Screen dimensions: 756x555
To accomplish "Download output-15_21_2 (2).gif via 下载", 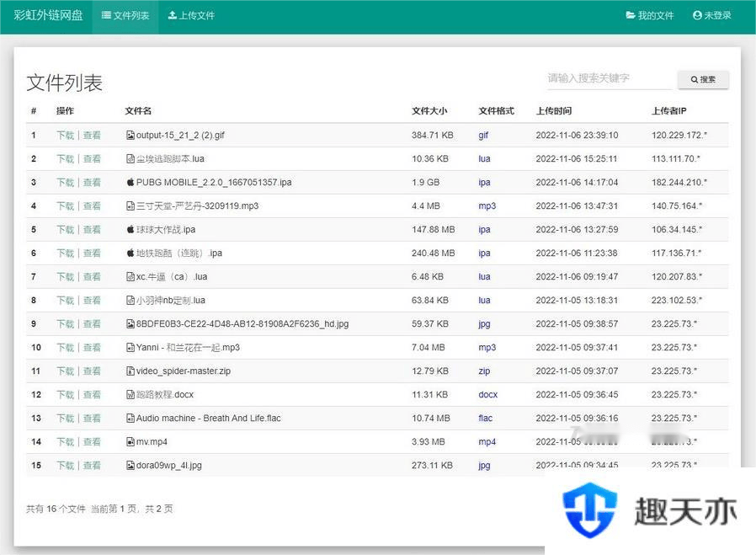I will [x=65, y=135].
